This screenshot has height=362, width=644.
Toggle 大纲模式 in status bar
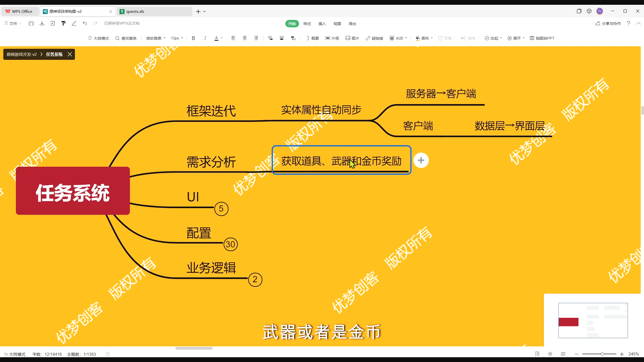coord(15,354)
